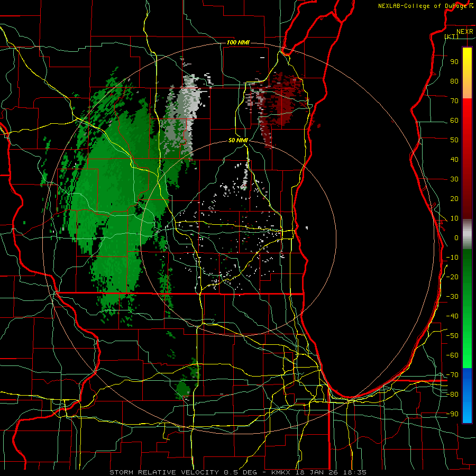Screen dimensions: 476x476
Task: Click the -20 scale value
Action: (x=452, y=277)
